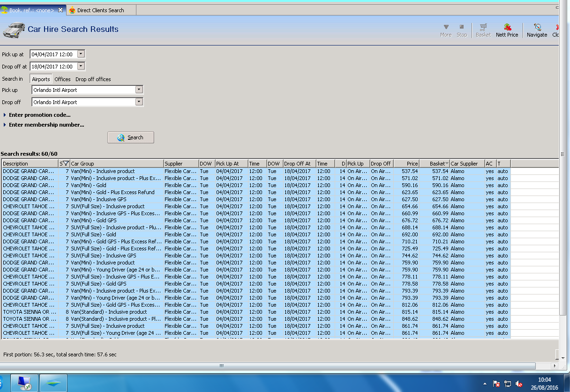Screen dimensions: 570x392
Task: Click the More arrow icon
Action: (446, 27)
